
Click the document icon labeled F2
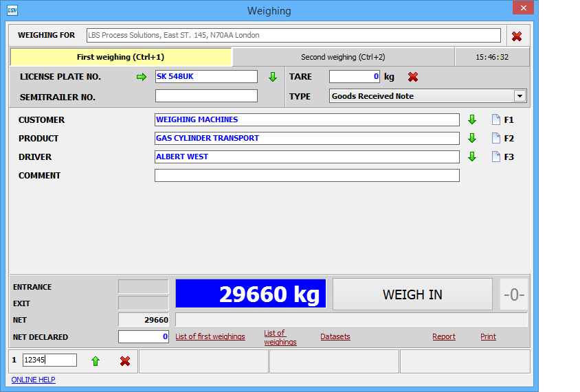(x=496, y=138)
